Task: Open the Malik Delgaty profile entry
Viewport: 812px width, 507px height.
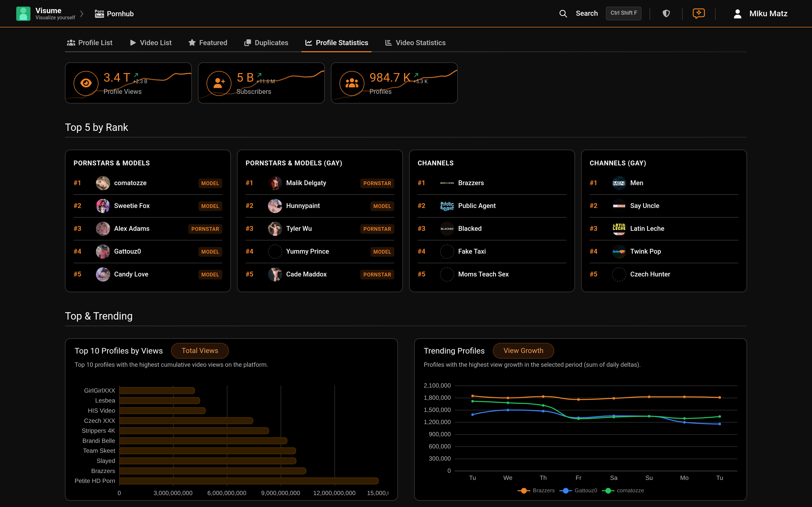Action: pos(320,183)
